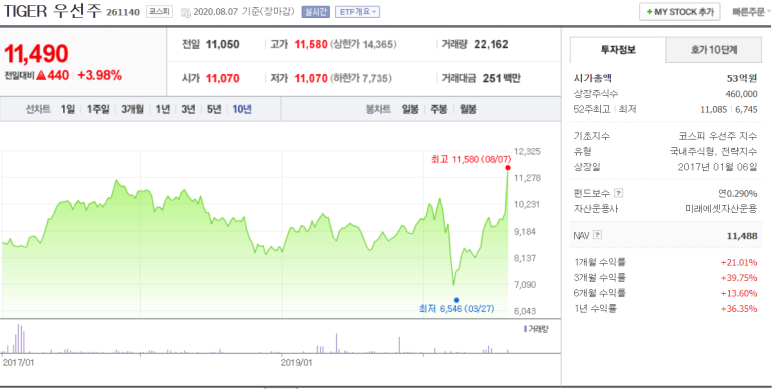
Task: Select the 실시간 real-time badge
Action: (315, 12)
